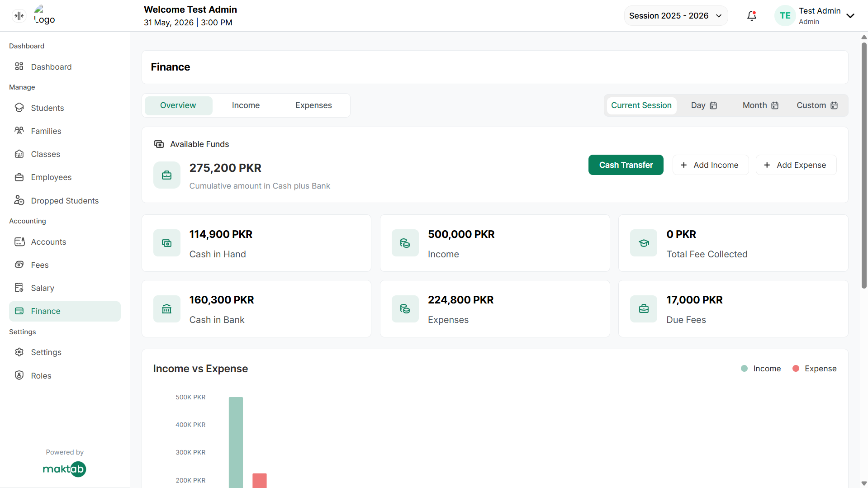Click the Expenses coins icon
The width and height of the screenshot is (868, 488).
click(405, 309)
